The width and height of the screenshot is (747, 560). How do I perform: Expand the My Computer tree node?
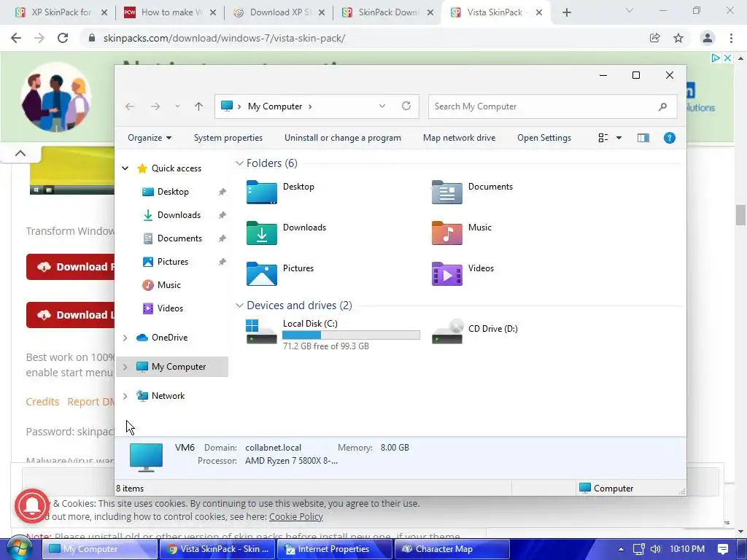pos(125,367)
